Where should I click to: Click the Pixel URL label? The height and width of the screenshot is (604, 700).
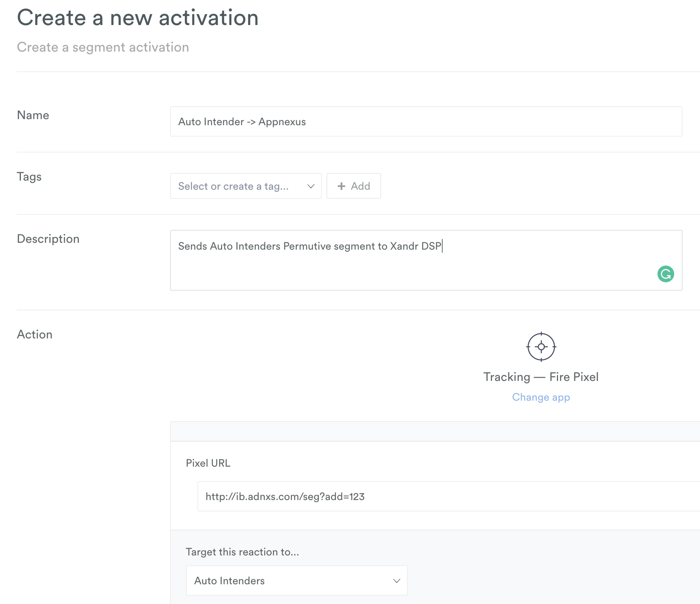coord(208,463)
